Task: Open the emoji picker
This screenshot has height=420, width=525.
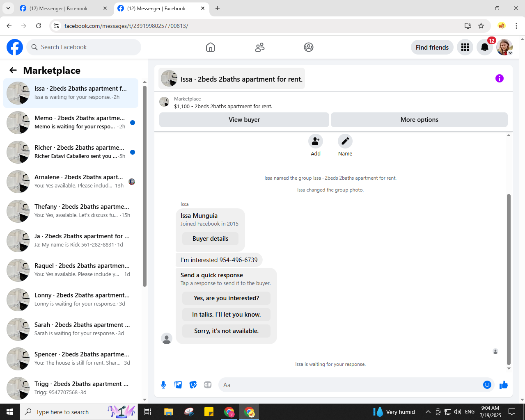Action: [487, 385]
